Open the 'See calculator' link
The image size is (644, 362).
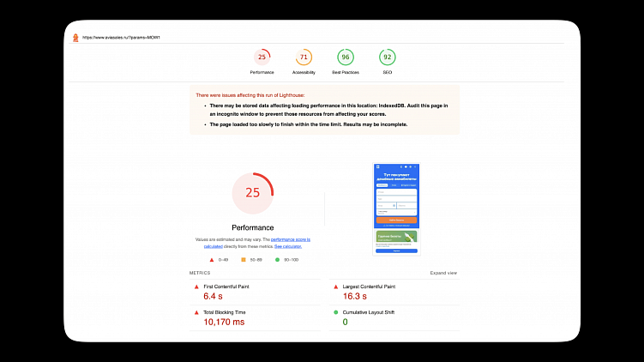[288, 246]
